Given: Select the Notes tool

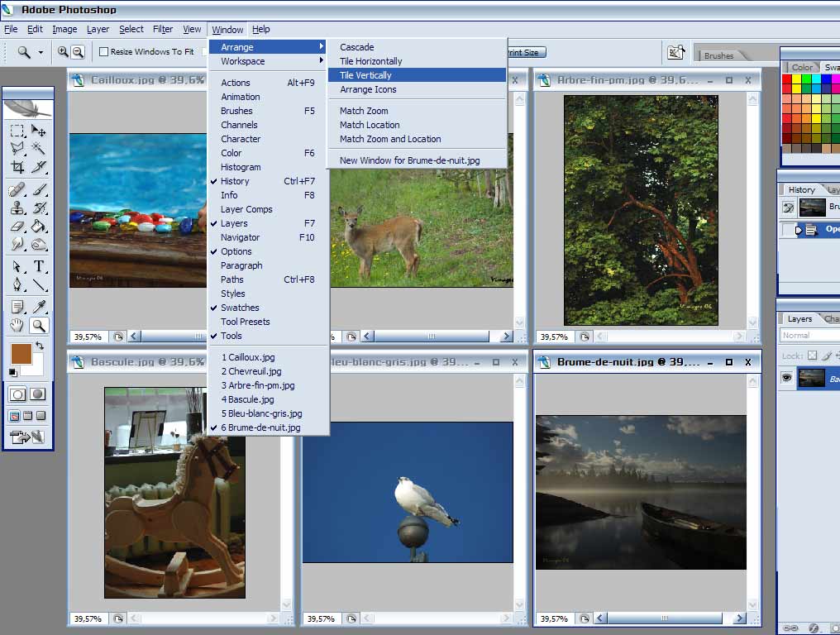Looking at the screenshot, I should (x=17, y=307).
